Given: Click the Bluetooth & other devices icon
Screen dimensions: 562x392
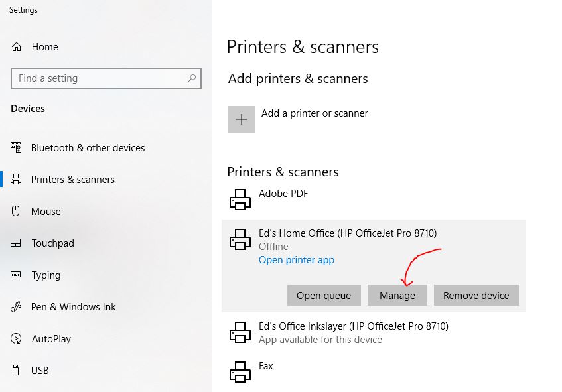Looking at the screenshot, I should coord(17,148).
